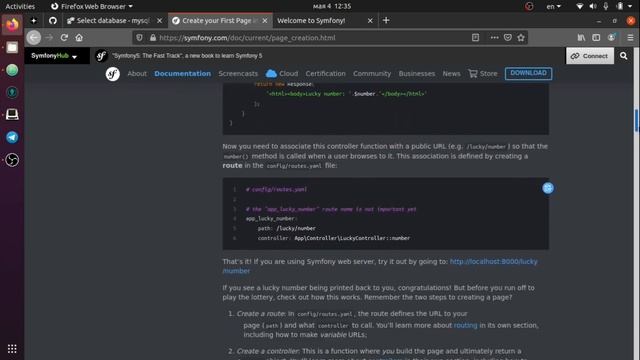The image size is (640, 360).
Task: Click the DOWNLOAD button
Action: click(x=528, y=73)
